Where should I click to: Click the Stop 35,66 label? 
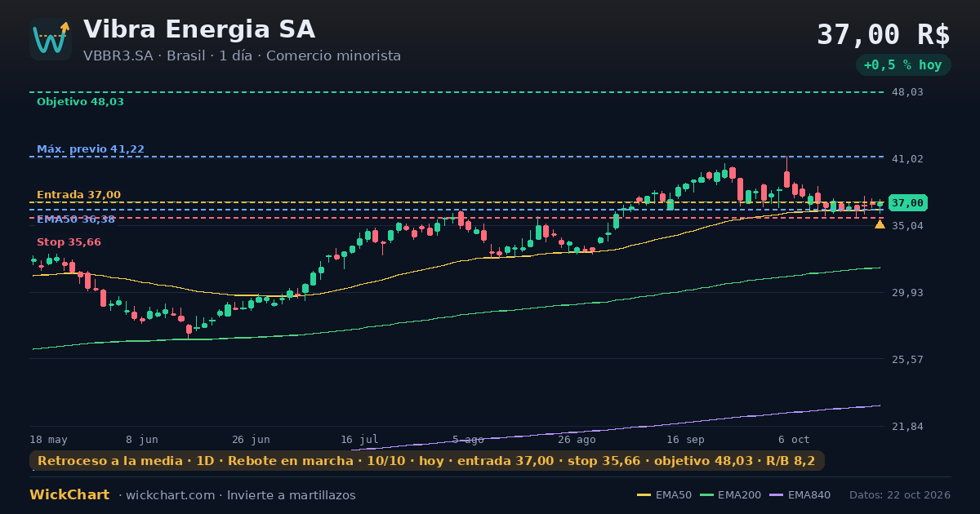69,242
